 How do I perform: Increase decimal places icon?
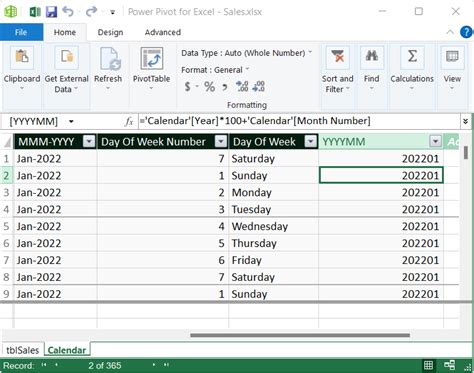(242, 87)
